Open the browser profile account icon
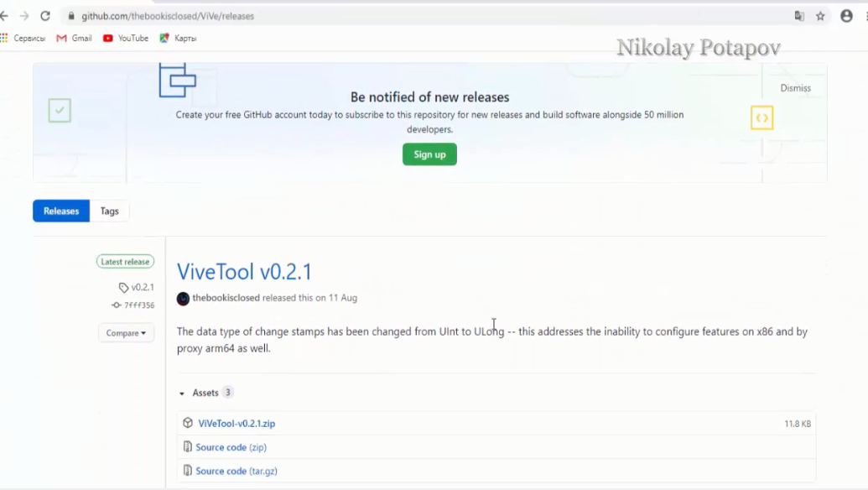Screen dimensions: 868x490 tap(846, 16)
